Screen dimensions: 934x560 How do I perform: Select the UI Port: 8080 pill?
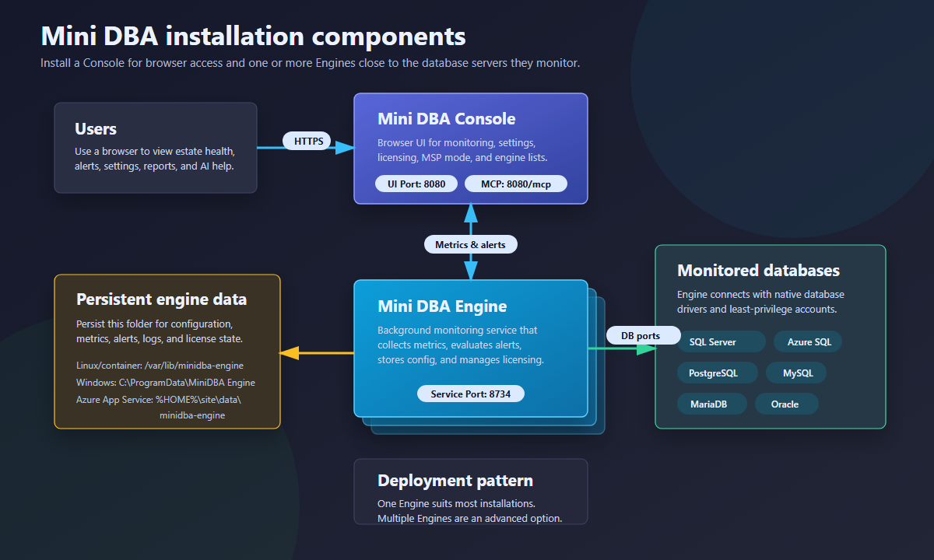[416, 184]
